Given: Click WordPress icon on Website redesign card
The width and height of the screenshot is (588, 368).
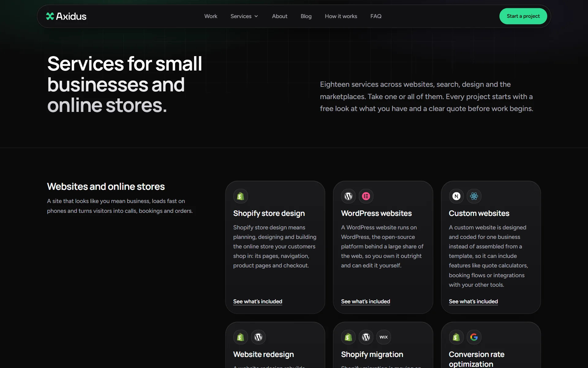Looking at the screenshot, I should click(x=258, y=337).
